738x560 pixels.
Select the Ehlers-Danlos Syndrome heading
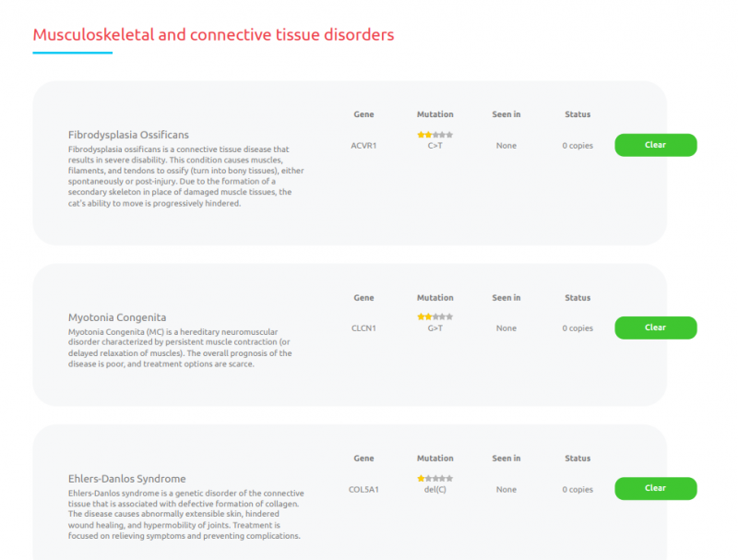(x=127, y=479)
